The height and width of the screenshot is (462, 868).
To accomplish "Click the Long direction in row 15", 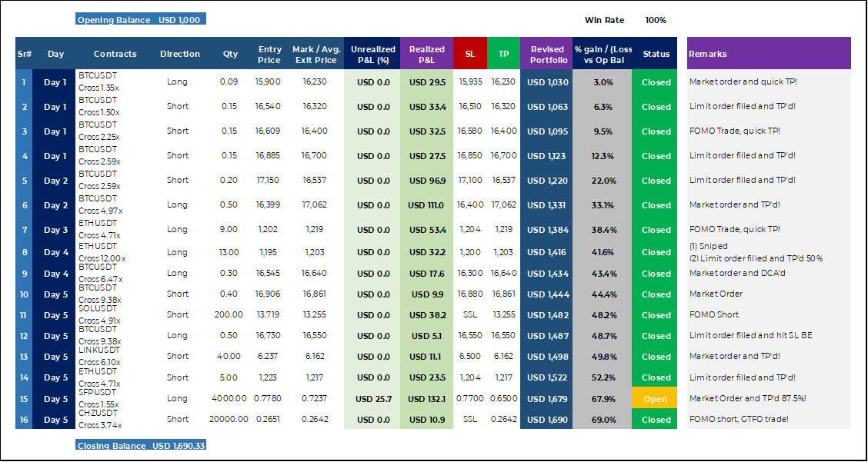I will click(177, 398).
